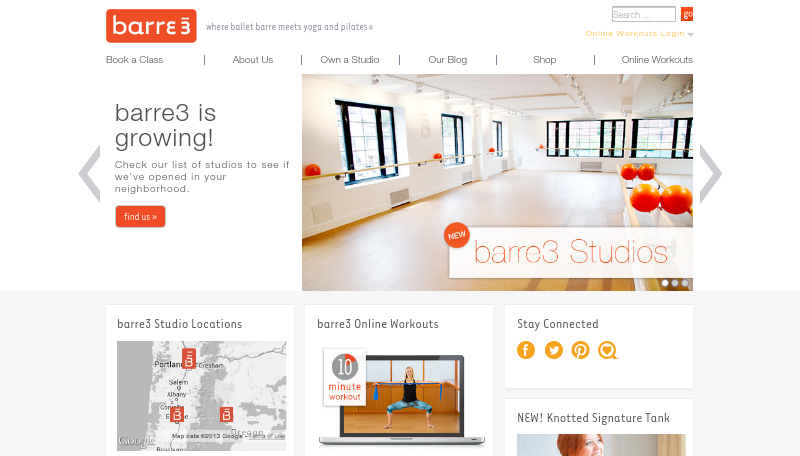Open the Knotted Signature Tank product photo
Viewport: 800px width, 456px height.
[x=601, y=445]
